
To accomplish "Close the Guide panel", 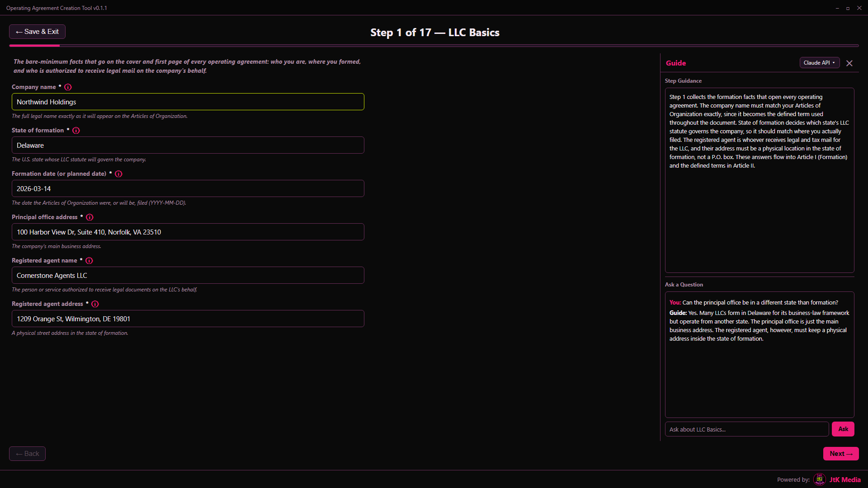I will 849,63.
